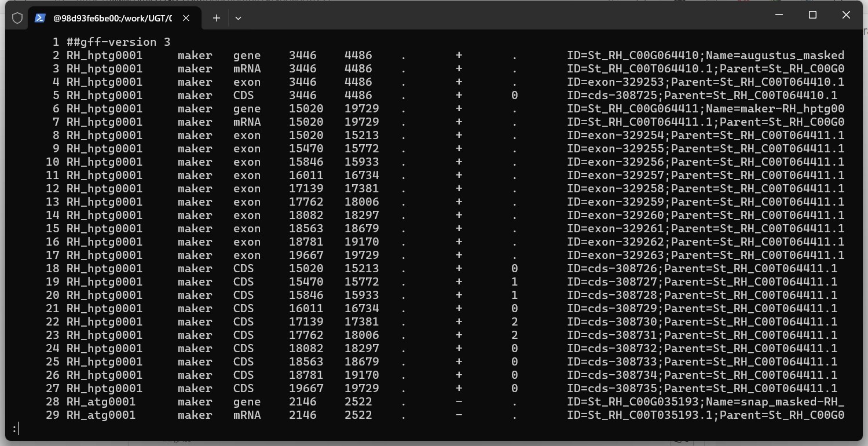Click ID=exon-329263 text

coord(616,255)
